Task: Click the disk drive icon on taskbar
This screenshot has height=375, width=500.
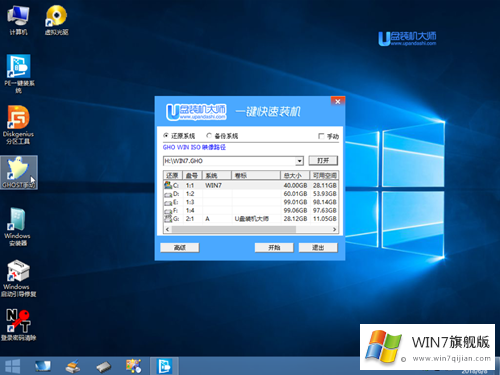Action: pos(103,367)
